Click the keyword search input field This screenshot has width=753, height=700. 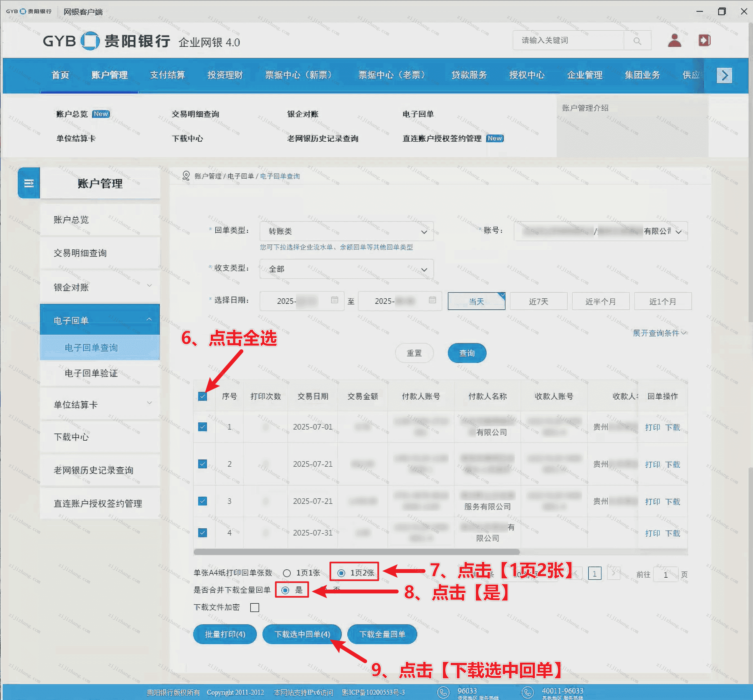tap(568, 40)
